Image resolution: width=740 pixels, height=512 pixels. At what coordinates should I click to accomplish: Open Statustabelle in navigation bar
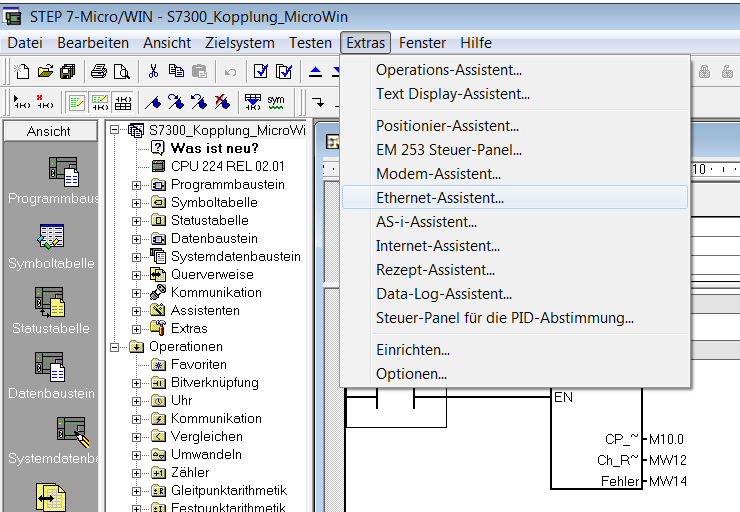tap(50, 311)
